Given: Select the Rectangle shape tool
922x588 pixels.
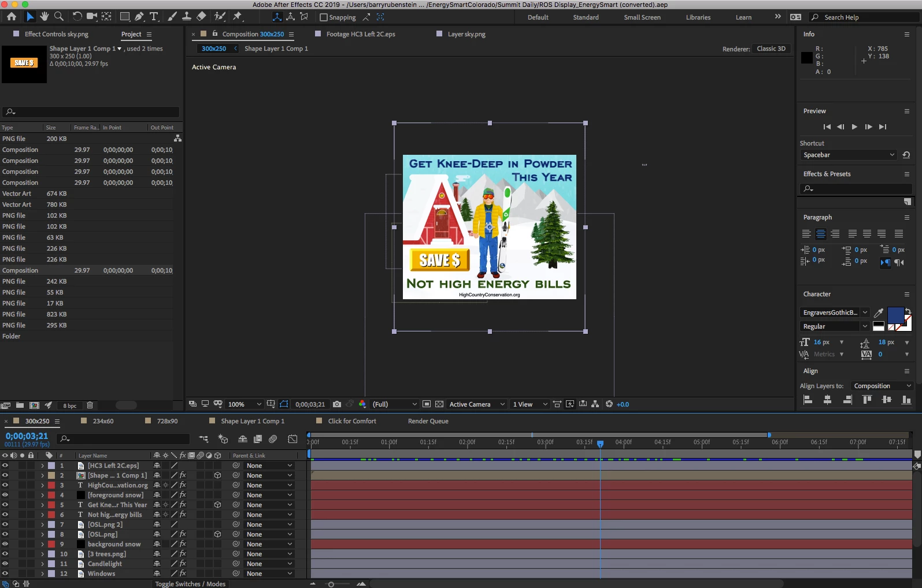Looking at the screenshot, I should (x=125, y=17).
